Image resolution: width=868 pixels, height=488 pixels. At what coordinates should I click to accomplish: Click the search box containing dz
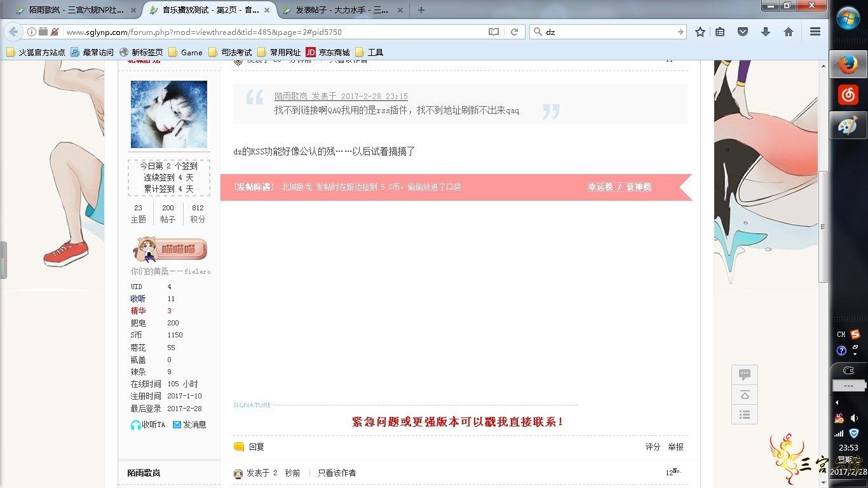click(607, 32)
